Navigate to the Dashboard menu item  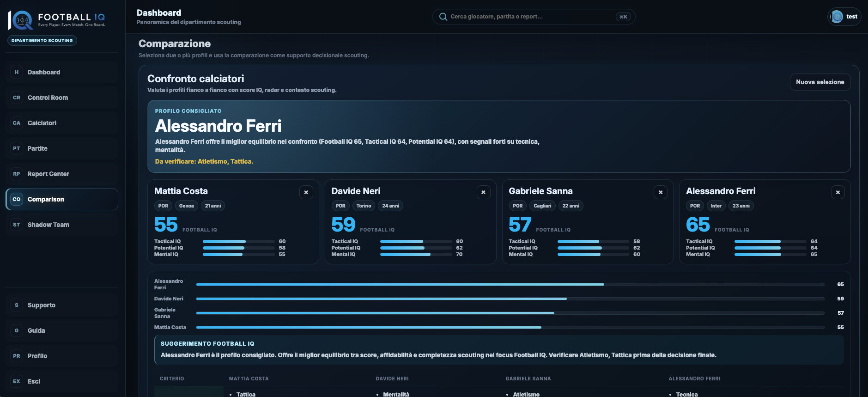point(62,72)
